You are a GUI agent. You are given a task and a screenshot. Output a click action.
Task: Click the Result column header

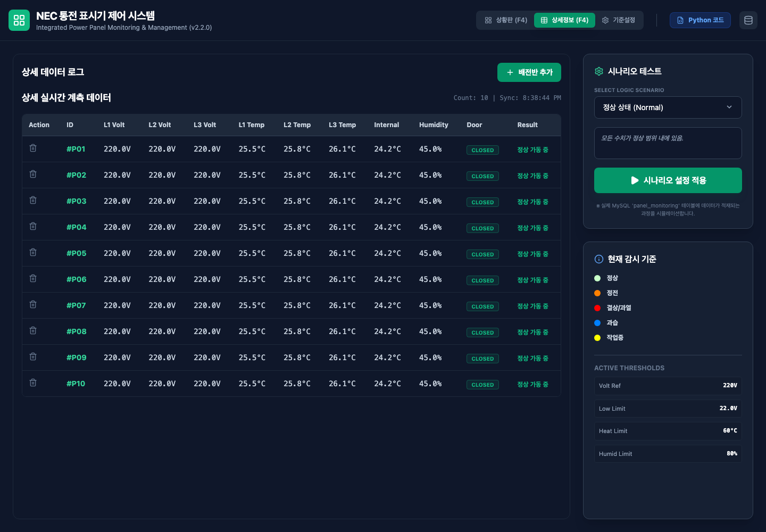tap(528, 125)
